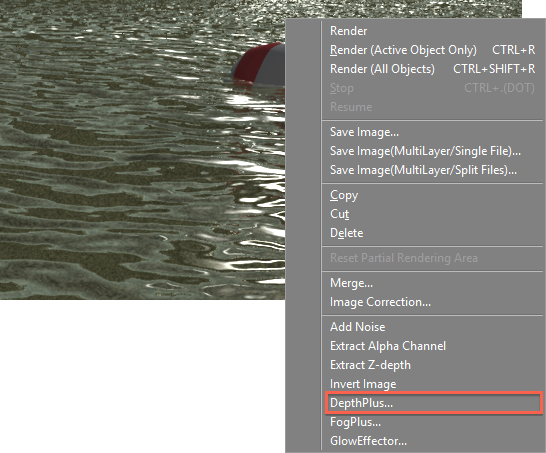Viewport: 546px width, 453px height.
Task: Select Render from the context menu
Action: pyautogui.click(x=432, y=31)
